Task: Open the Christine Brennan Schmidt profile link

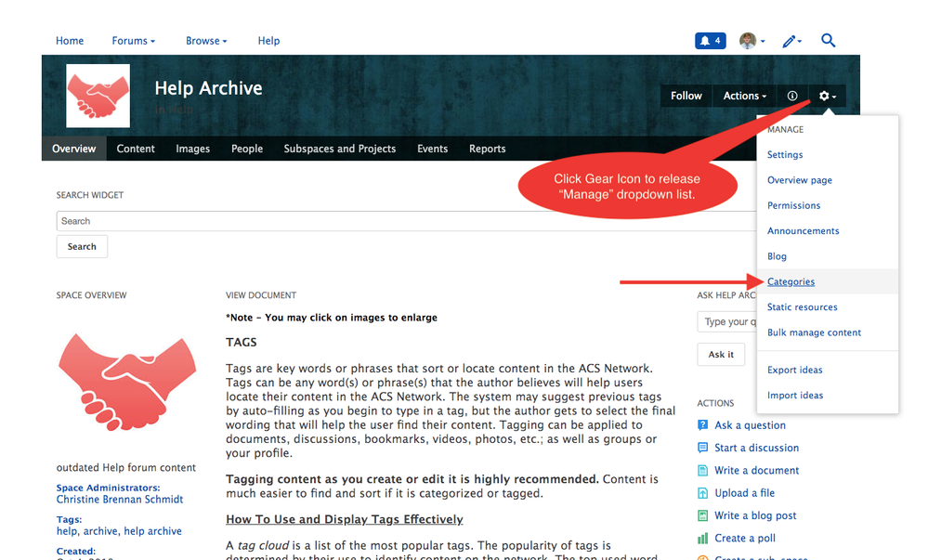Action: point(120,500)
